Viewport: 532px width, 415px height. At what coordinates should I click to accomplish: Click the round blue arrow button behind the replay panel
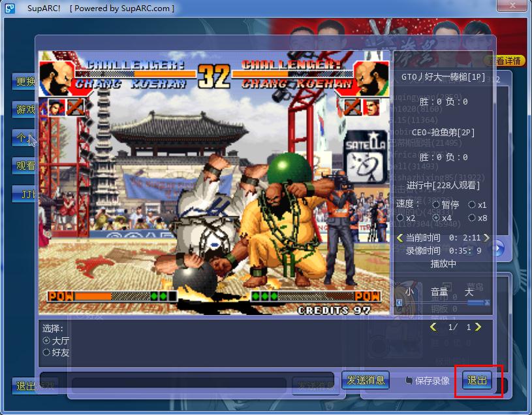[x=497, y=249]
